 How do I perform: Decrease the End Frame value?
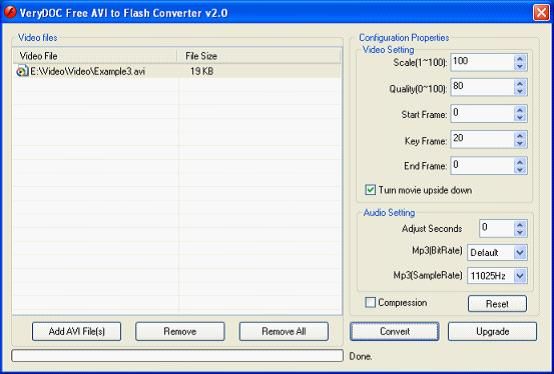coord(520,170)
